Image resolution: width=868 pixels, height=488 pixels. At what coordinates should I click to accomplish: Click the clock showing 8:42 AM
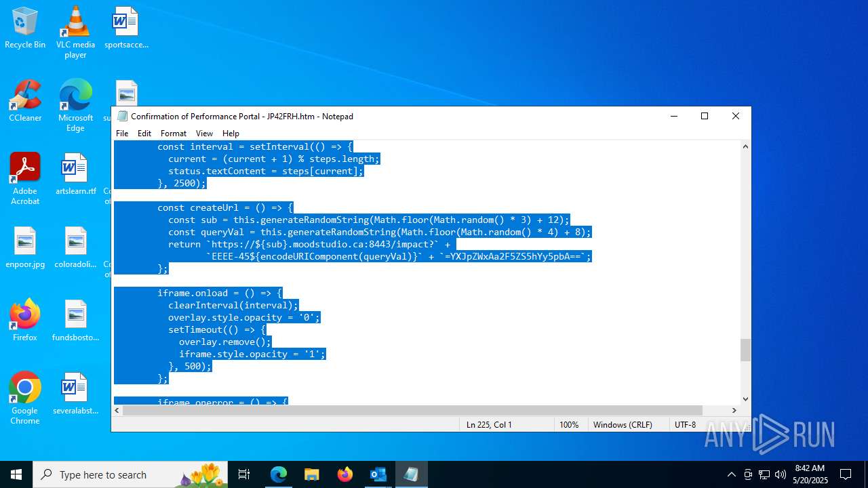tap(810, 474)
